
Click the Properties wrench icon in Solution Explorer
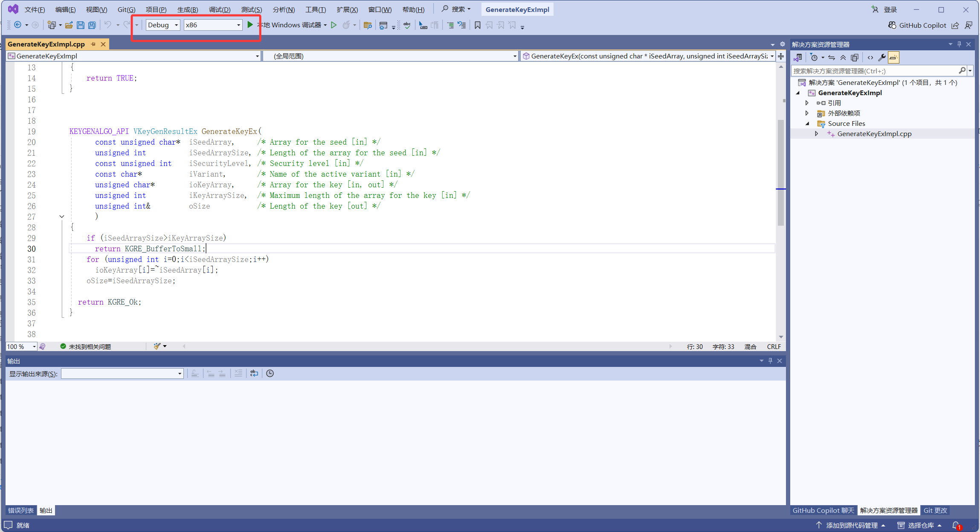point(881,58)
